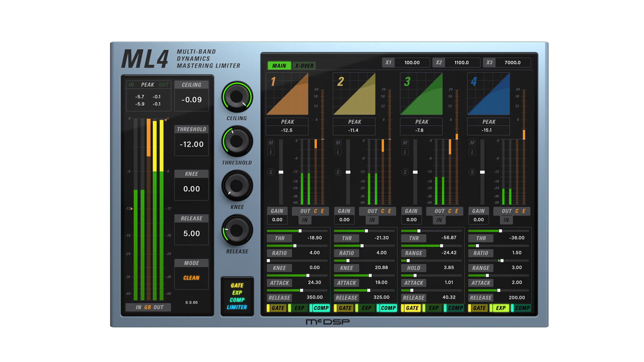Select band 3 green transfer curve display

pos(421,94)
